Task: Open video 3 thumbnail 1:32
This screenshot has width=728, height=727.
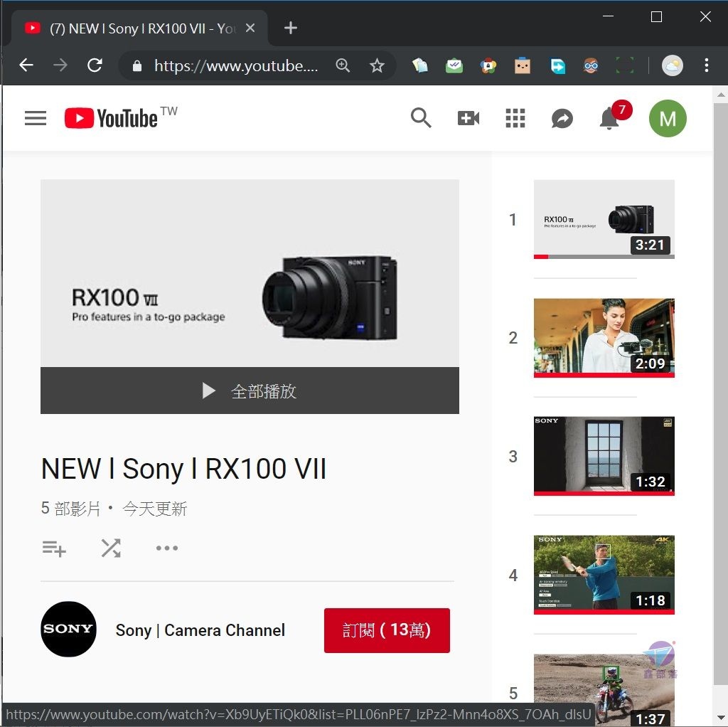Action: pos(604,456)
